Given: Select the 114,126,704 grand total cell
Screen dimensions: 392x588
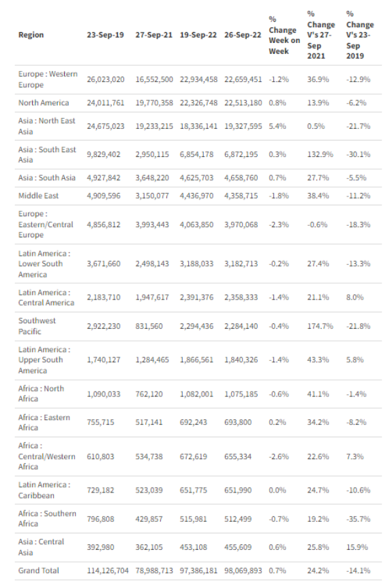Looking at the screenshot, I should [x=108, y=570].
